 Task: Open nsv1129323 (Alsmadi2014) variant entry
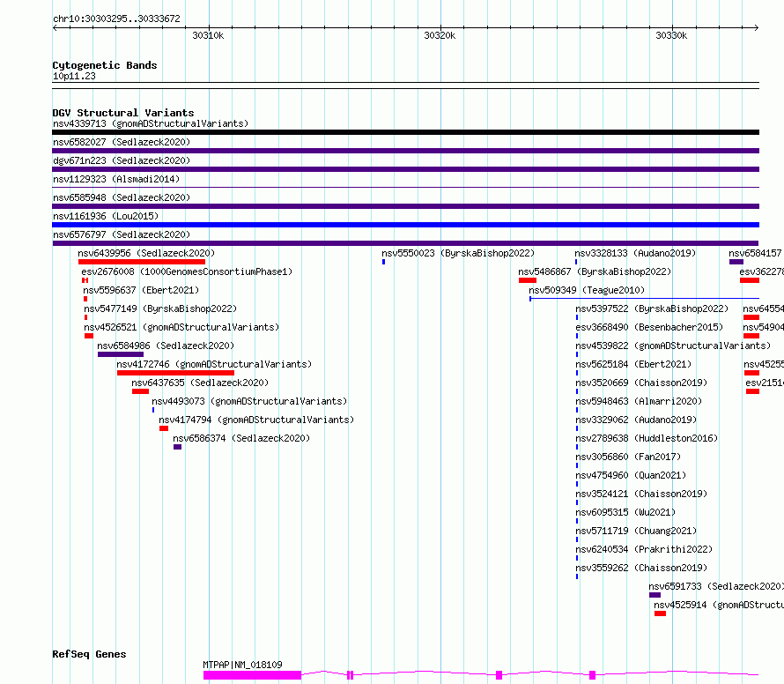click(x=116, y=179)
